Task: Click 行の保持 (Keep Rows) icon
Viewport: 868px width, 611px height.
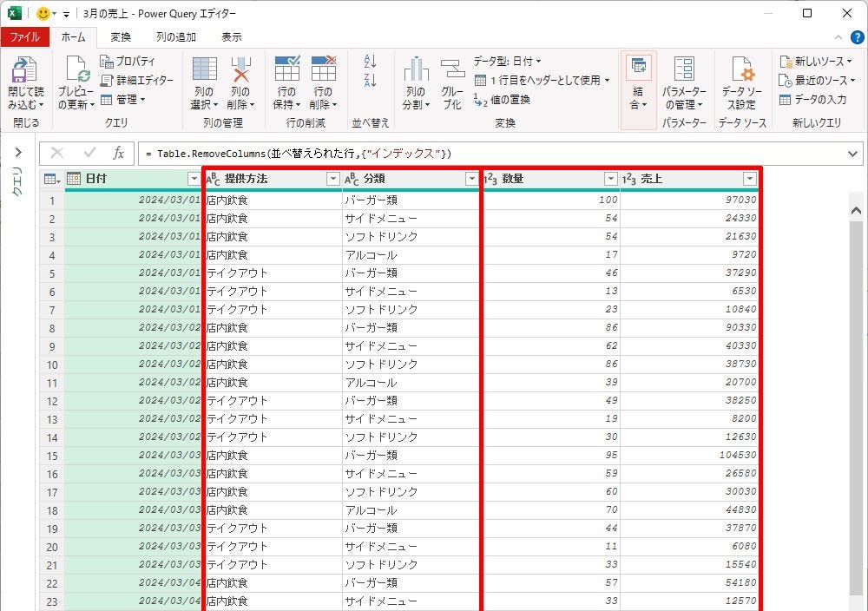Action: pos(286,71)
